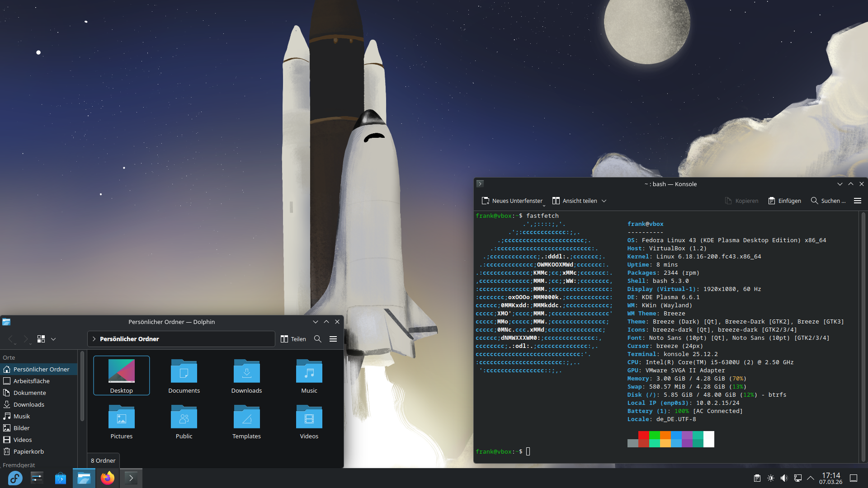Screen dimensions: 868x488
Task: Go forward in Dolphin navigation
Action: [x=26, y=339]
